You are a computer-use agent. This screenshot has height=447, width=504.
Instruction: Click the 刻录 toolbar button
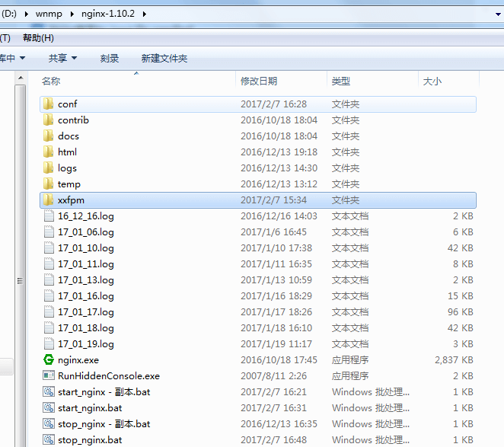click(x=110, y=58)
